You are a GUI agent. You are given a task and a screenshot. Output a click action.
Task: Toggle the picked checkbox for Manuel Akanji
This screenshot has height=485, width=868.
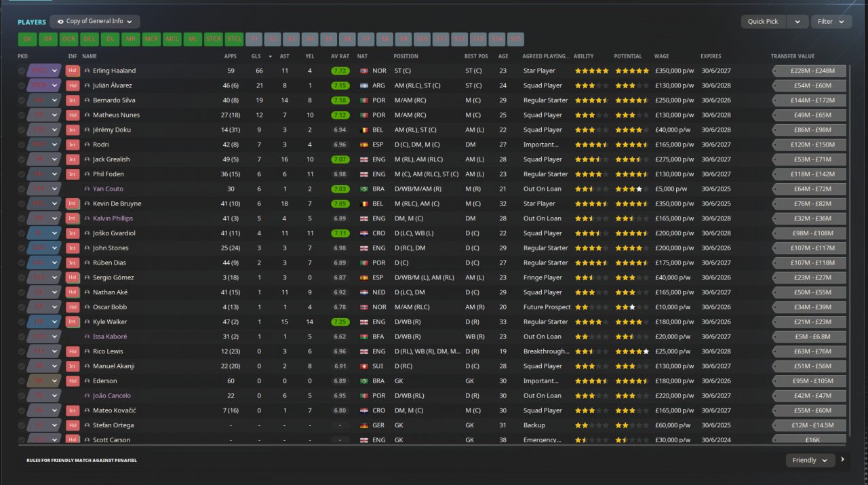(x=22, y=366)
